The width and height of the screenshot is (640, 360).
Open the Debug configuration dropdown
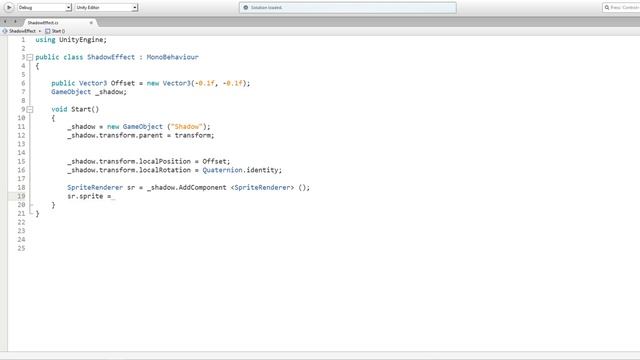pos(44,7)
